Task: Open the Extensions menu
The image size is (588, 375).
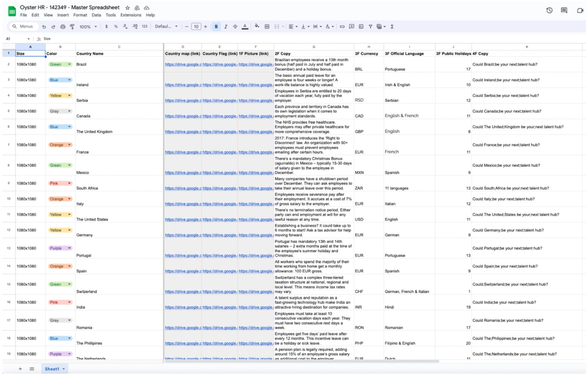Action: (x=131, y=15)
